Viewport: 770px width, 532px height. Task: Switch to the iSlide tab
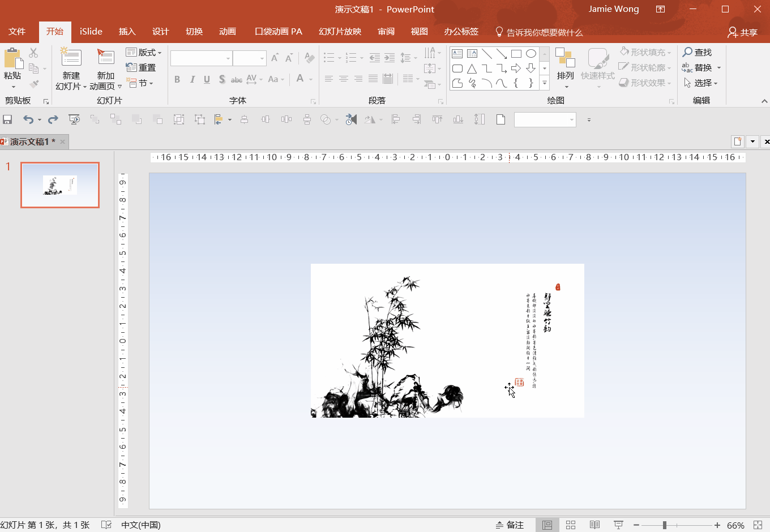(x=91, y=32)
